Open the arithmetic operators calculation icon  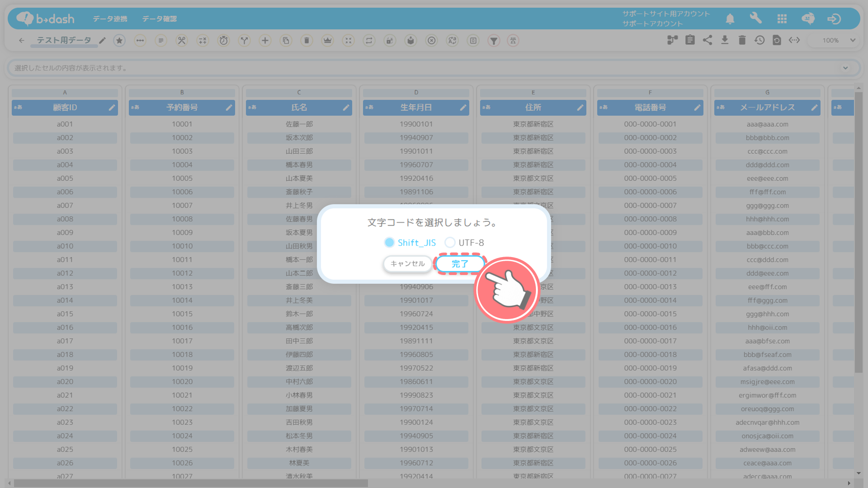(203, 40)
